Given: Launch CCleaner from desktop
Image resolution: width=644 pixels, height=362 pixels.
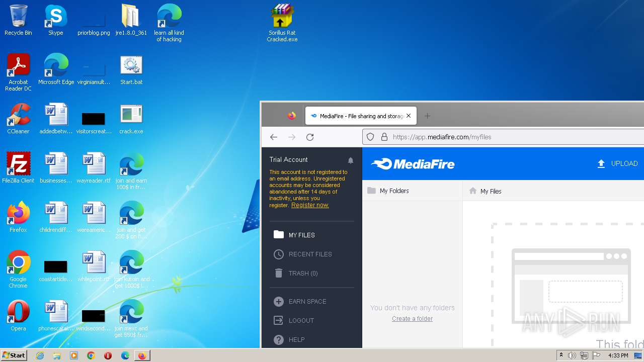Looking at the screenshot, I should pos(18,119).
